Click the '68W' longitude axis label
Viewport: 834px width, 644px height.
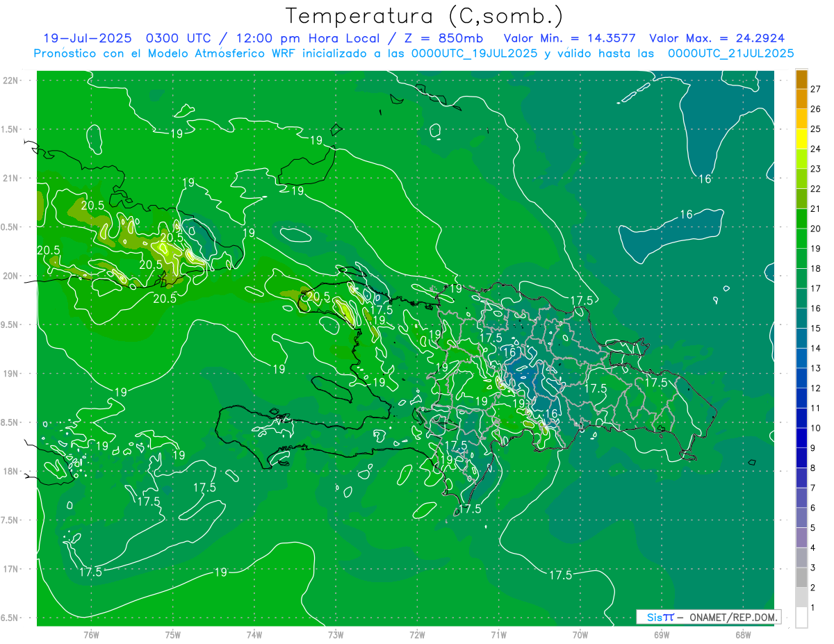742,634
